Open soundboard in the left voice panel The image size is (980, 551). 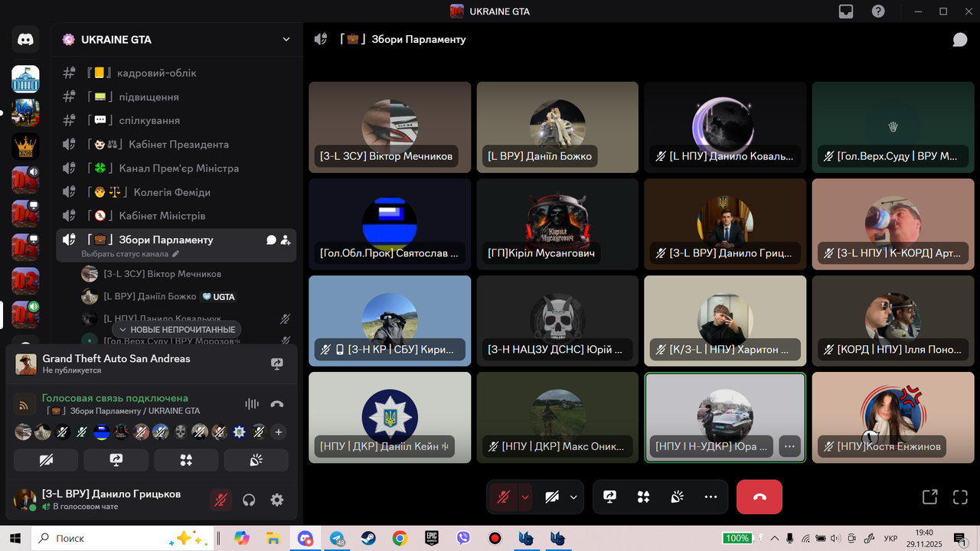tap(256, 460)
